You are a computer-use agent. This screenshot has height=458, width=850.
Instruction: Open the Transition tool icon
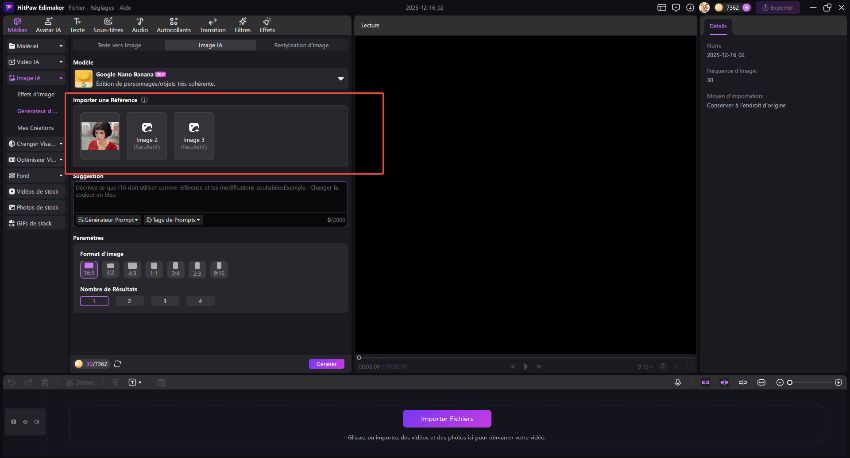pos(213,23)
